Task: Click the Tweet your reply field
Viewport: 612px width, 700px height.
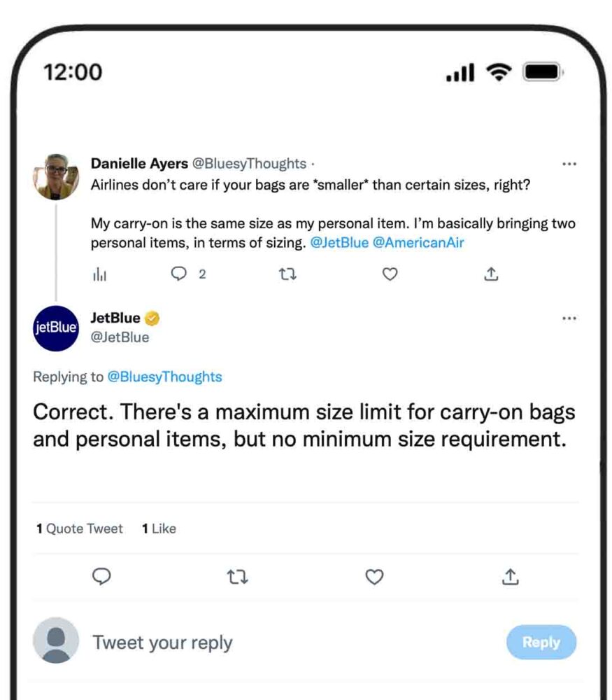Action: 164,642
